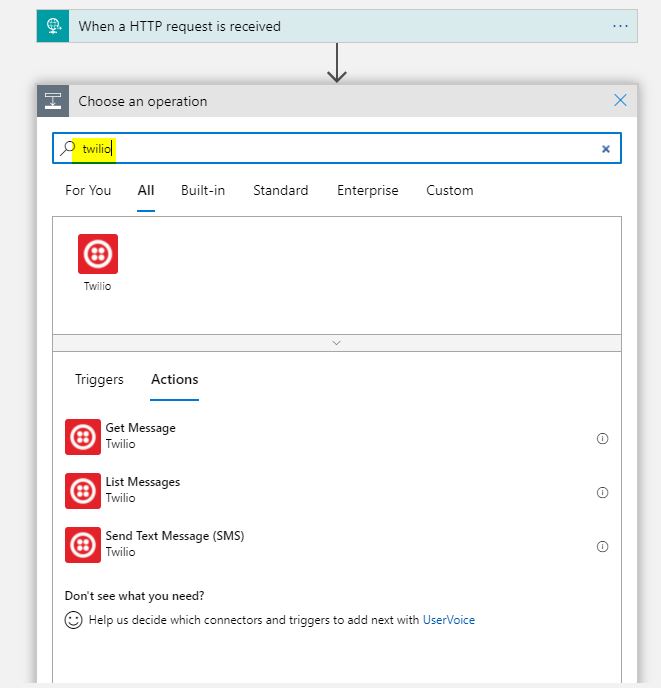Show info for Send Text Message (SMS)
The width and height of the screenshot is (661, 688).
(602, 546)
